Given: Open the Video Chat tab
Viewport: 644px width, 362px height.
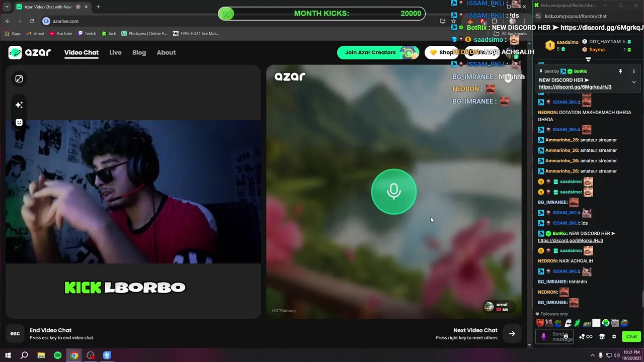Looking at the screenshot, I should click(x=82, y=52).
